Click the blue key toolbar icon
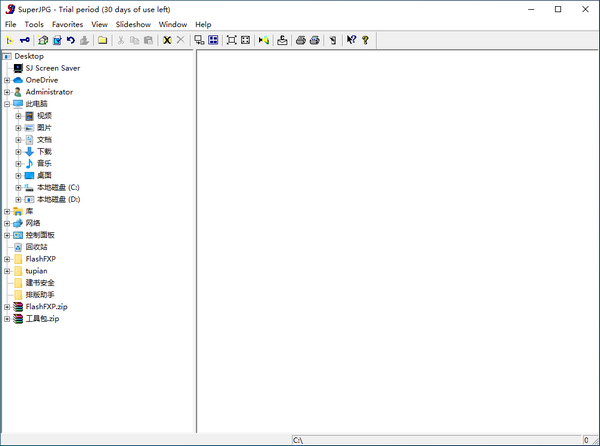600x446 pixels. point(24,40)
